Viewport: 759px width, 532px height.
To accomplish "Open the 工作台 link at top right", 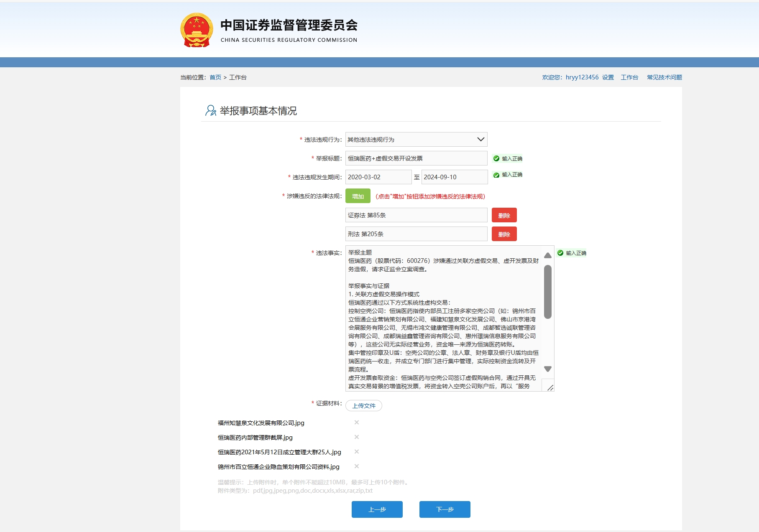I will pos(629,77).
